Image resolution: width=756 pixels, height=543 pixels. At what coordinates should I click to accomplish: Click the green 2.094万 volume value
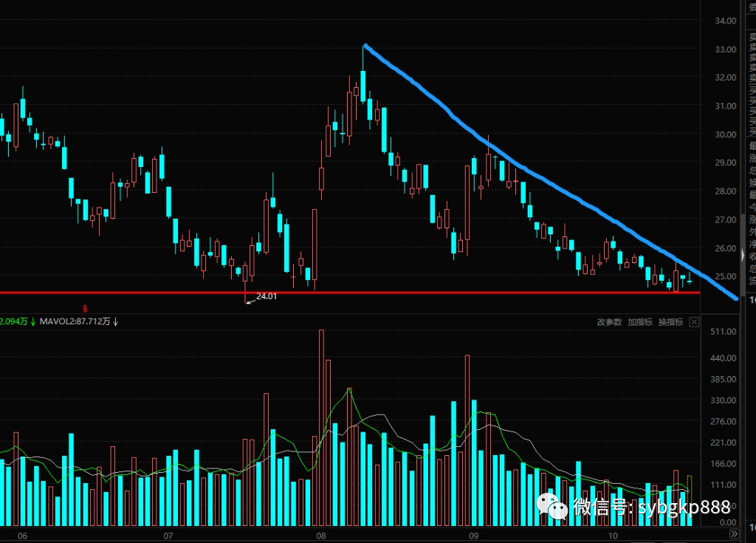click(x=14, y=321)
